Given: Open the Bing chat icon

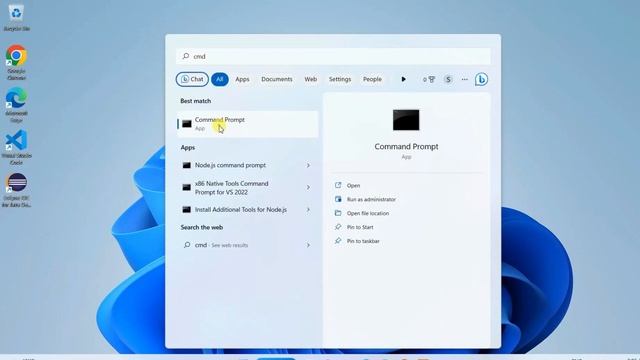Looking at the screenshot, I should point(481,79).
